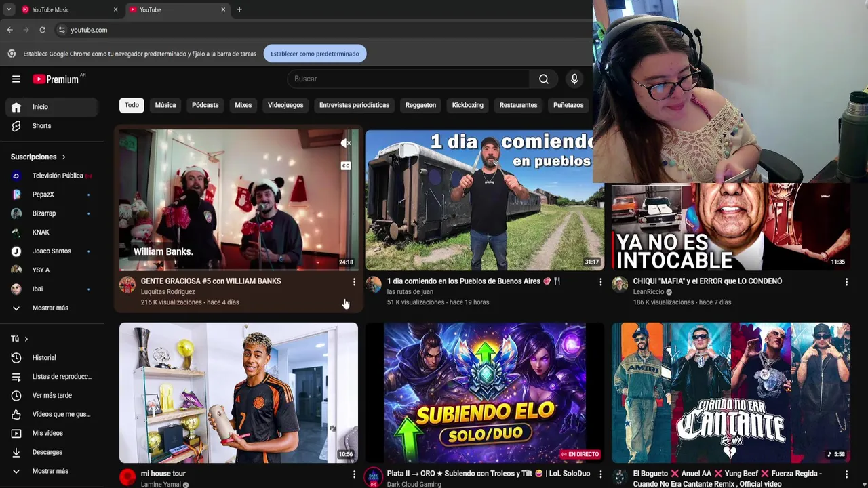Open GENTE GRACIOSA #5 video thumbnail
This screenshot has height=488, width=868.
click(239, 200)
